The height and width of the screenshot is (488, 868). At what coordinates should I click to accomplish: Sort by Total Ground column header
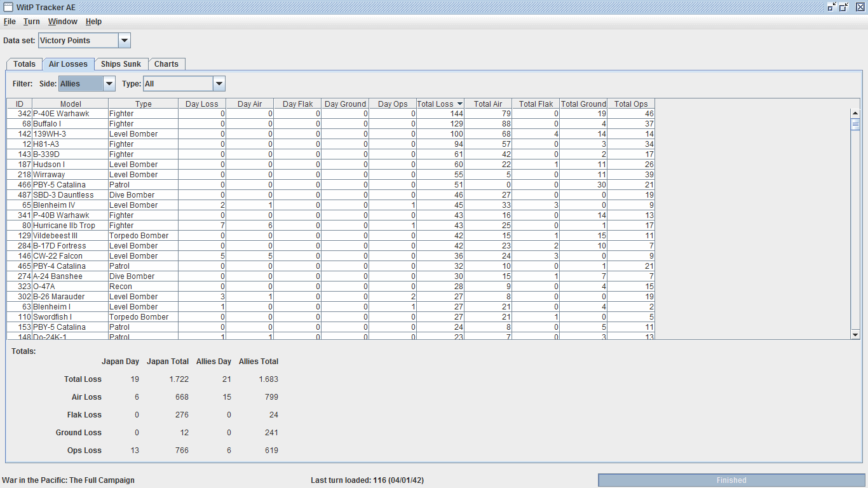coord(583,104)
